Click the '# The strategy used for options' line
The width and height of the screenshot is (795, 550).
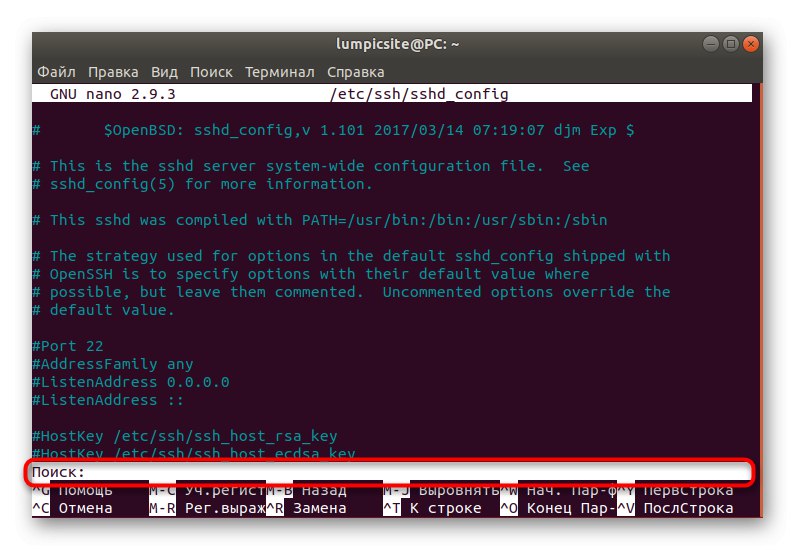(x=351, y=256)
